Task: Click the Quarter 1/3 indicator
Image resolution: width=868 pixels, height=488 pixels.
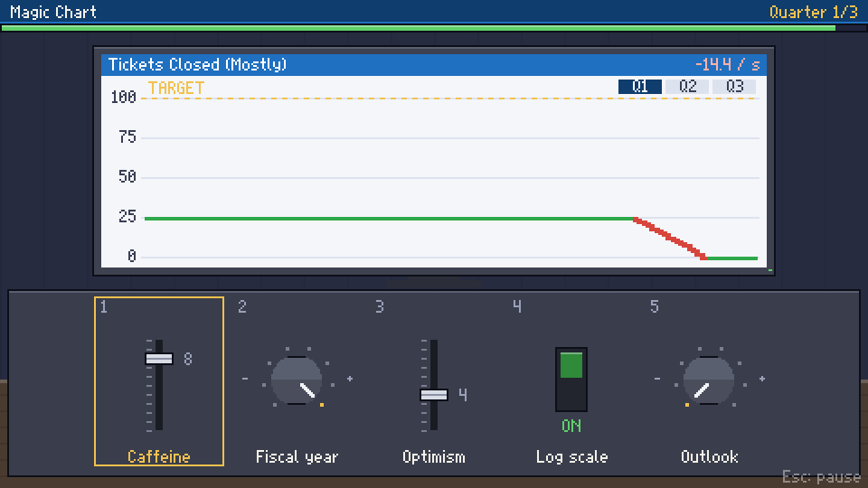Action: pos(813,12)
